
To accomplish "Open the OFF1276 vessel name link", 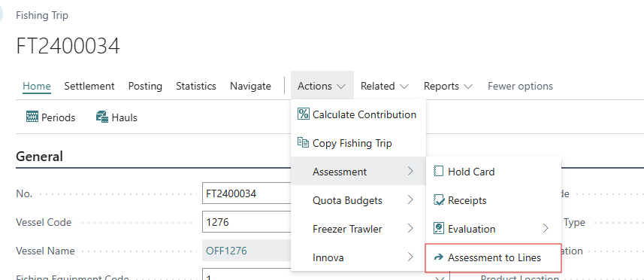I will [x=227, y=251].
